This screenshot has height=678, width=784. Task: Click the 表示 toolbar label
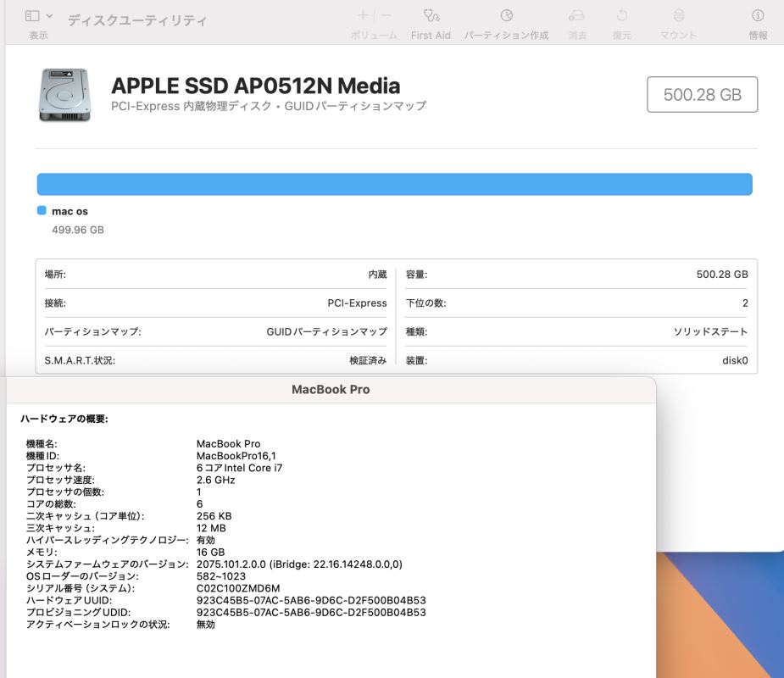tap(38, 36)
